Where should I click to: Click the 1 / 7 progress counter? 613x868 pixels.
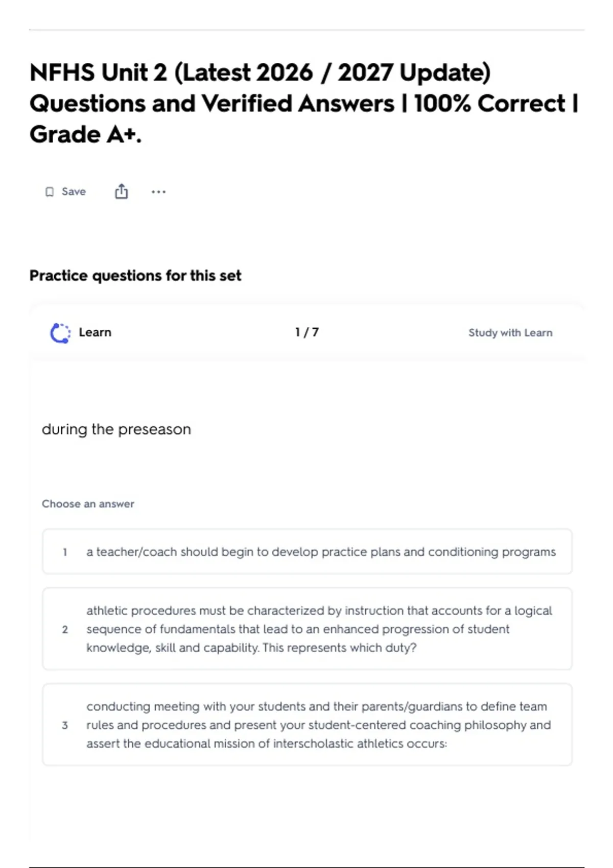[307, 332]
